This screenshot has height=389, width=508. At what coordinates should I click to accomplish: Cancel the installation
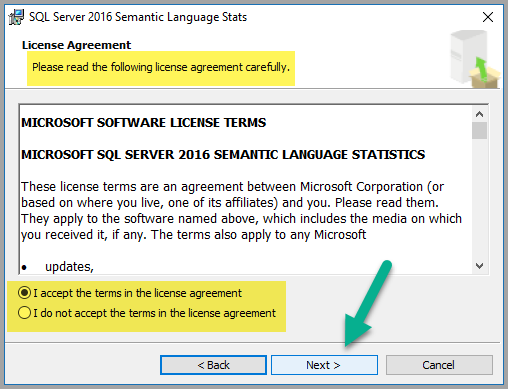pyautogui.click(x=439, y=365)
